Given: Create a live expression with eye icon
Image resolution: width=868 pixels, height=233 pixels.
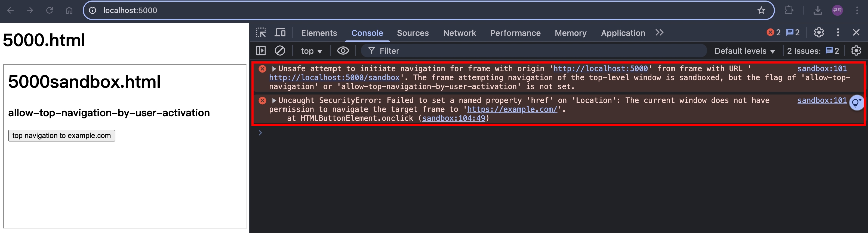Looking at the screenshot, I should [x=343, y=51].
